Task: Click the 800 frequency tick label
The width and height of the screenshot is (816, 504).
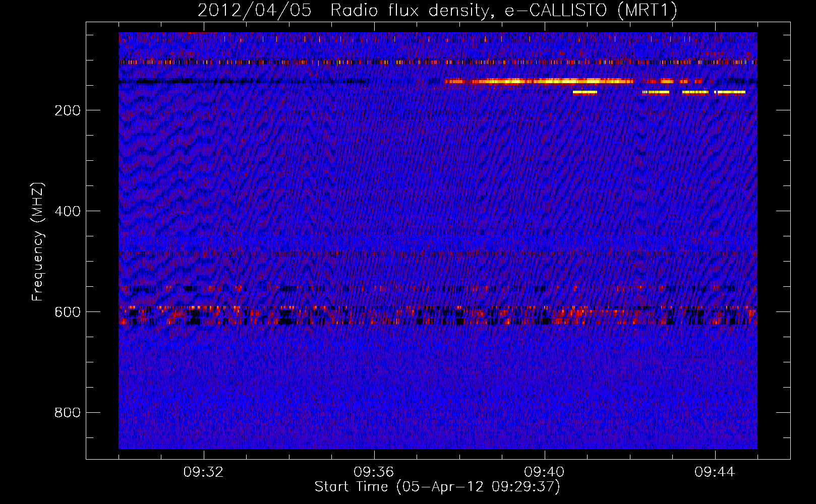Action: pyautogui.click(x=68, y=413)
